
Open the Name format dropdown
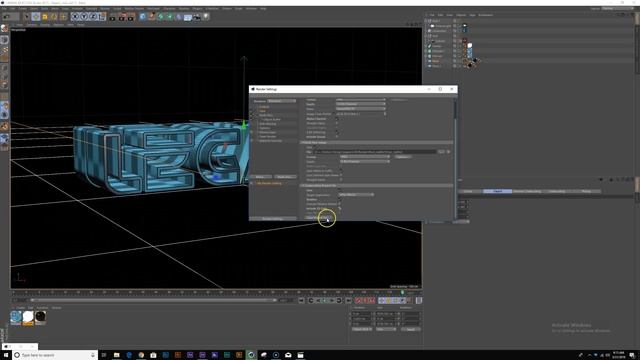(x=360, y=109)
